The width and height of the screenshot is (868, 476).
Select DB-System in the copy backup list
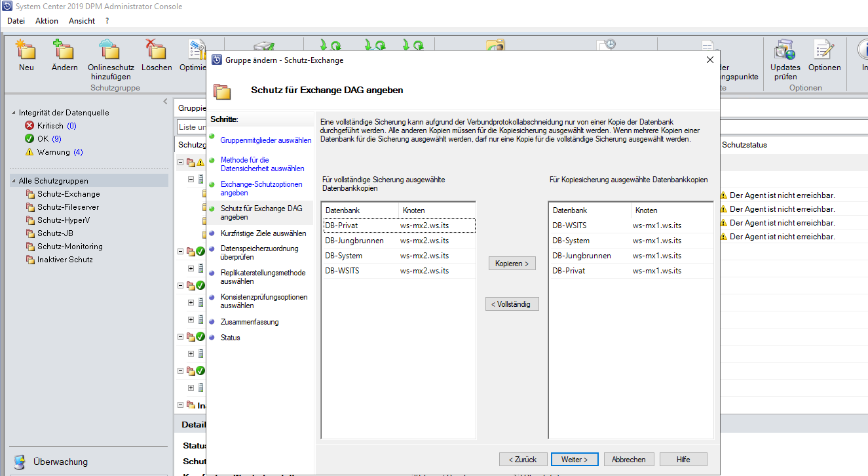[630, 241]
